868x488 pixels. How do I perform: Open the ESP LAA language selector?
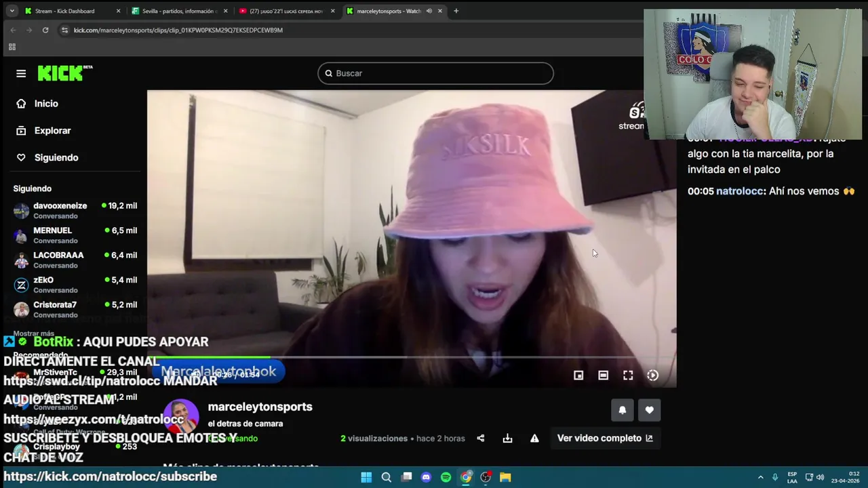click(x=792, y=477)
